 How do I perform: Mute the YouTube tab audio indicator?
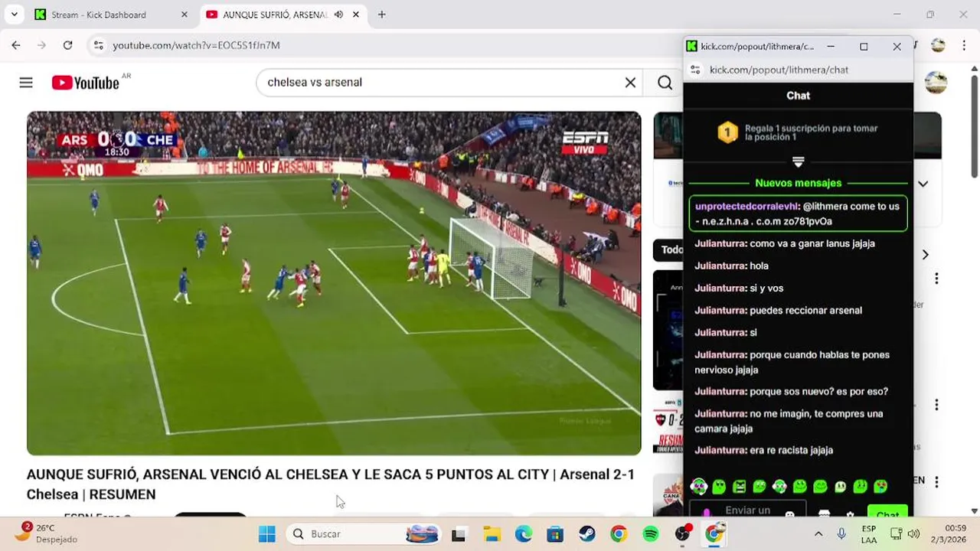[x=338, y=15]
